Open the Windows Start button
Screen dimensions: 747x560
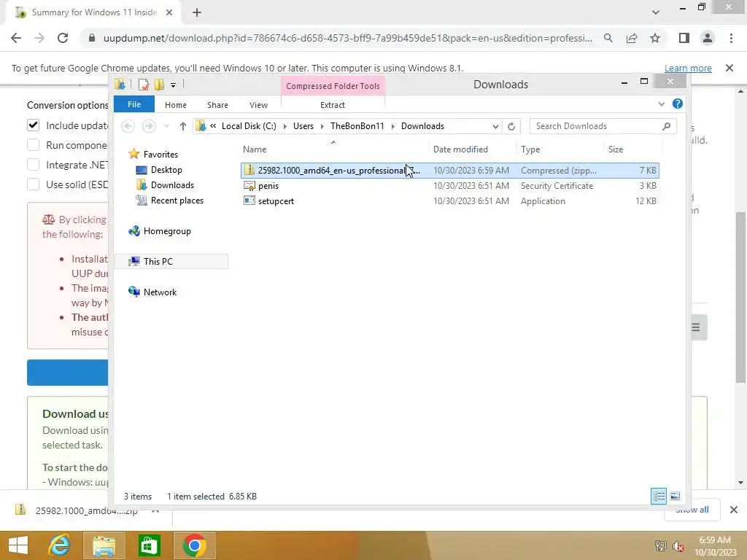18,545
